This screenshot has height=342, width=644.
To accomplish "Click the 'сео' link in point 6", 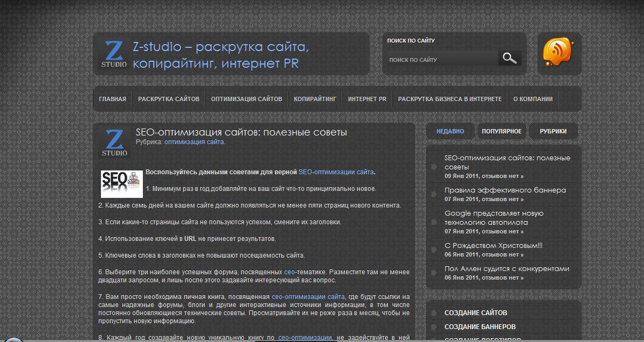I will [x=289, y=272].
